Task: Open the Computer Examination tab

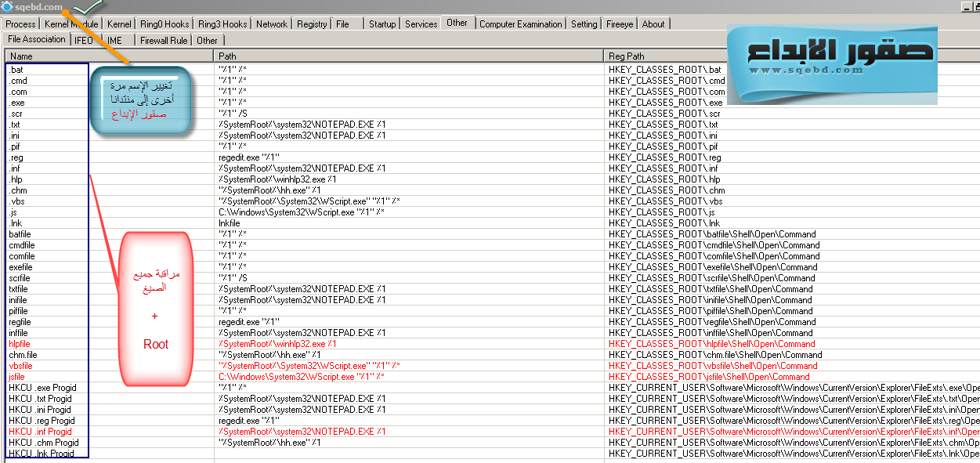Action: click(x=520, y=24)
